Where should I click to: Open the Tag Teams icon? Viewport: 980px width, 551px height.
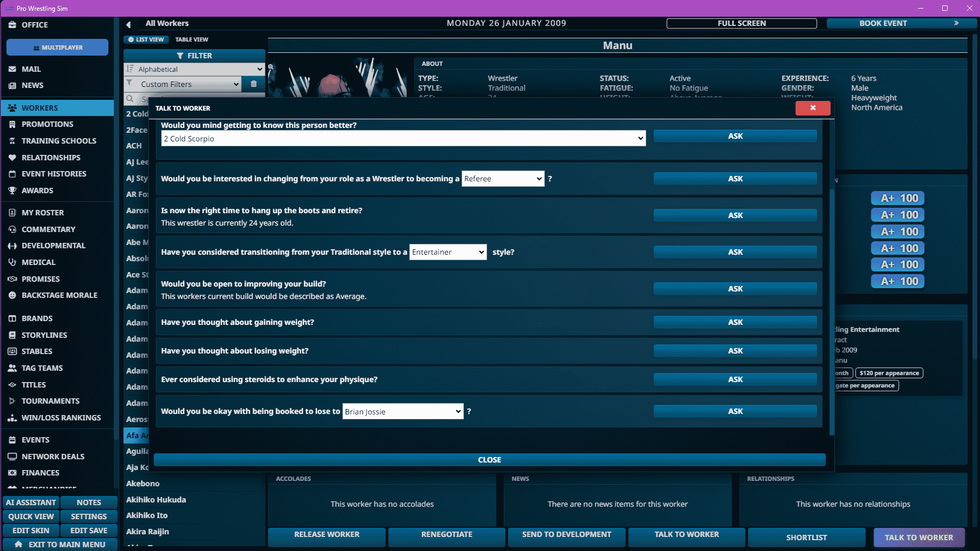pos(12,368)
